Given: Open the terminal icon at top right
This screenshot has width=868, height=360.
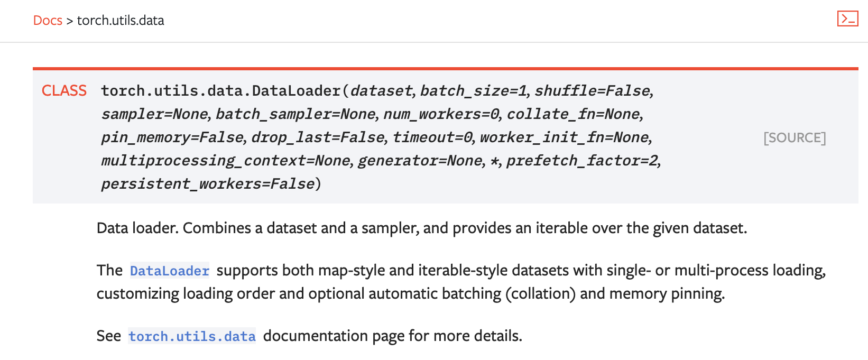Looking at the screenshot, I should (x=847, y=19).
